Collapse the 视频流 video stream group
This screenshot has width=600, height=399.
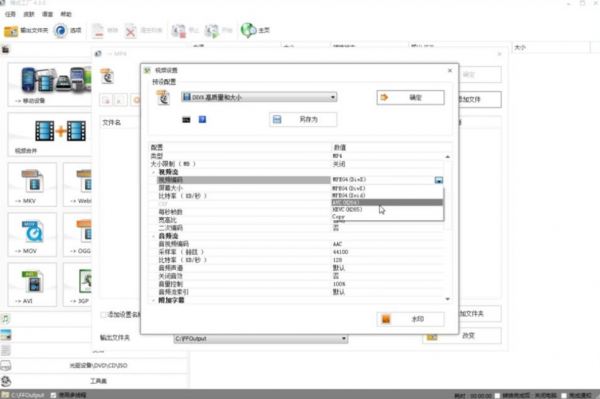pos(153,172)
